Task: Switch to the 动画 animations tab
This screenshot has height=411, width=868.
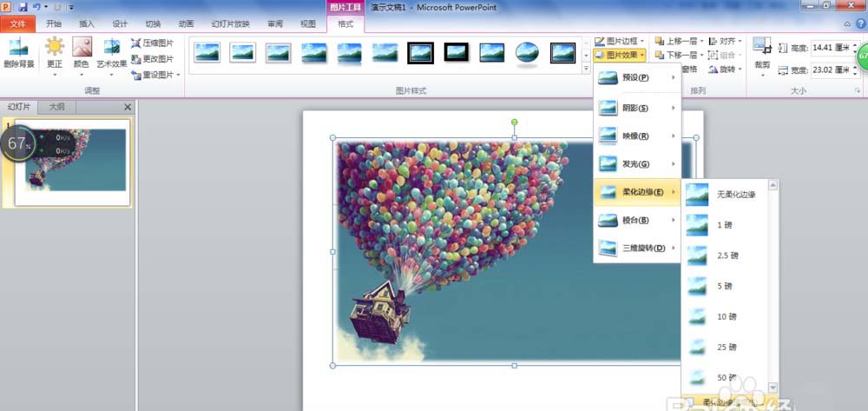Action: [x=187, y=23]
